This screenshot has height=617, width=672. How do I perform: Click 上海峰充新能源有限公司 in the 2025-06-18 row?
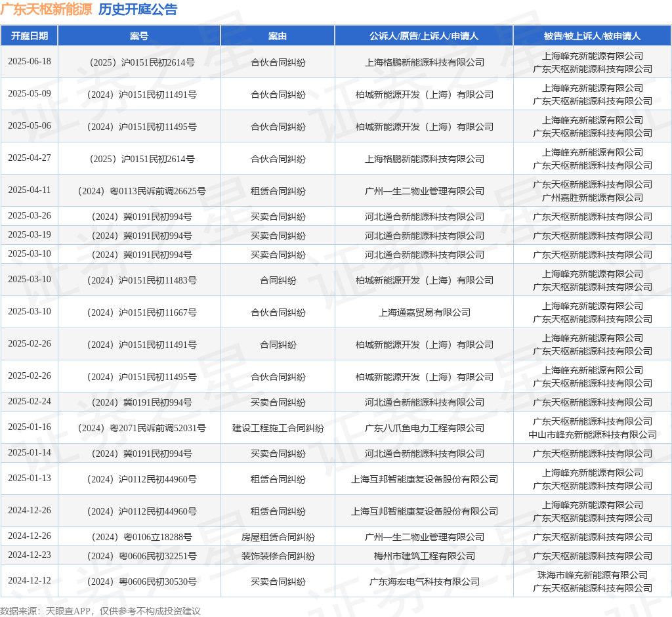click(x=593, y=56)
